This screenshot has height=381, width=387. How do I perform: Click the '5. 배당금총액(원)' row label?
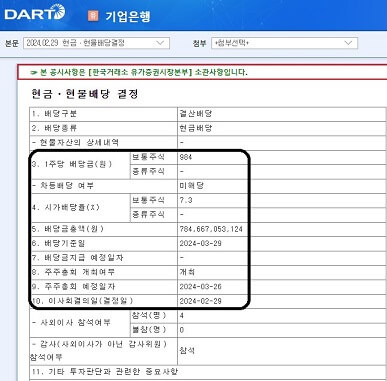(68, 229)
